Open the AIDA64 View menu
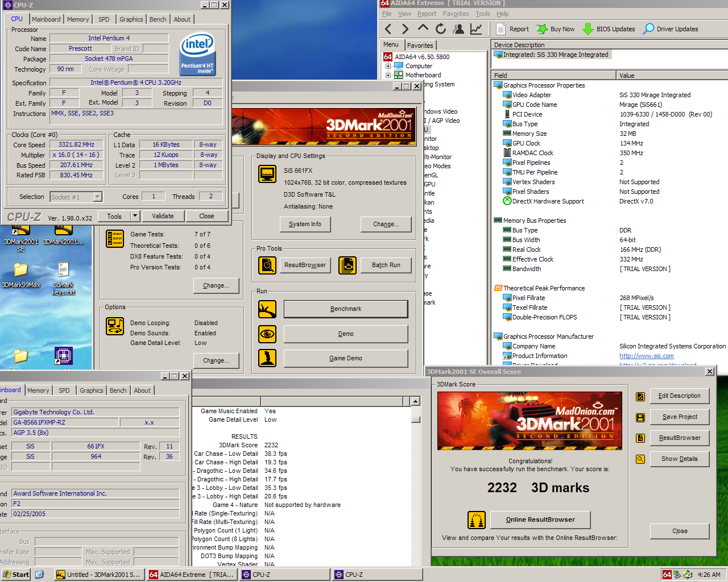Viewport: 728px width, 582px height. (x=404, y=14)
